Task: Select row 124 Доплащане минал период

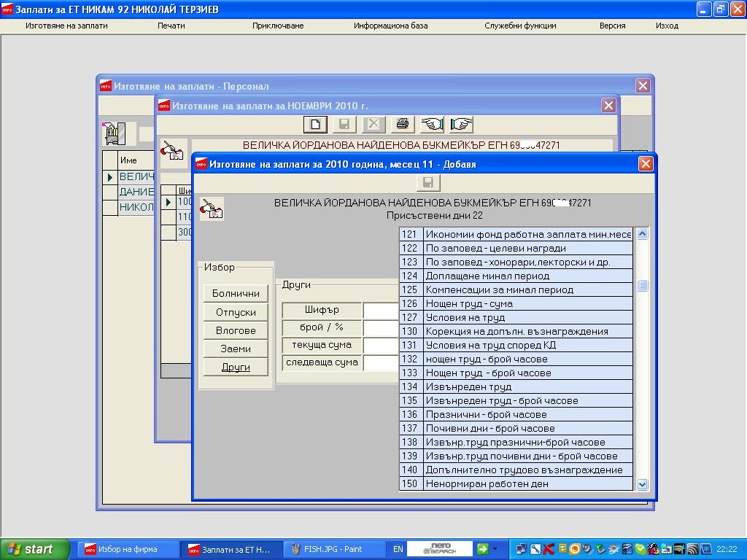Action: click(x=516, y=276)
